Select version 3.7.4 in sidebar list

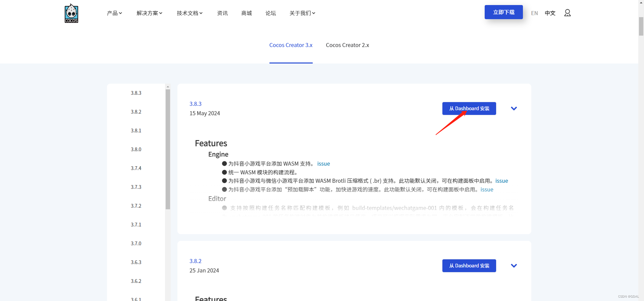(x=136, y=168)
